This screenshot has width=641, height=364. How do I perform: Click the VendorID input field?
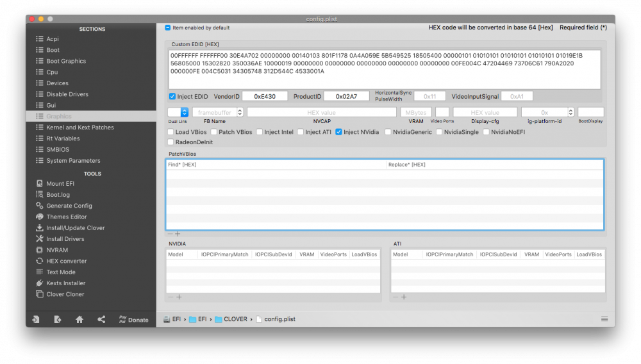(x=265, y=96)
